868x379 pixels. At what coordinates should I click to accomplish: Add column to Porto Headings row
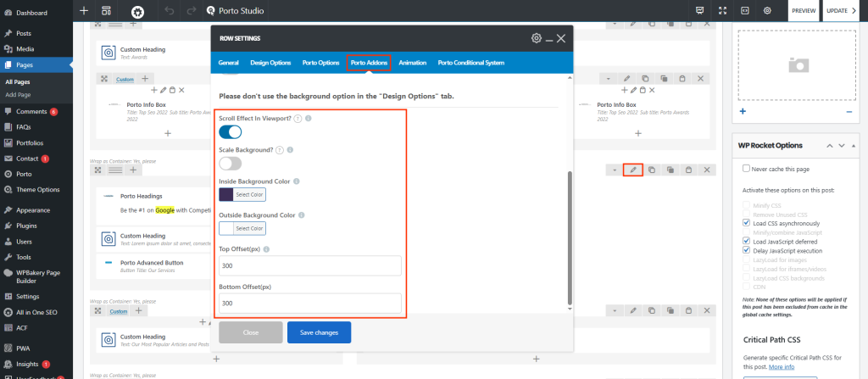click(133, 170)
